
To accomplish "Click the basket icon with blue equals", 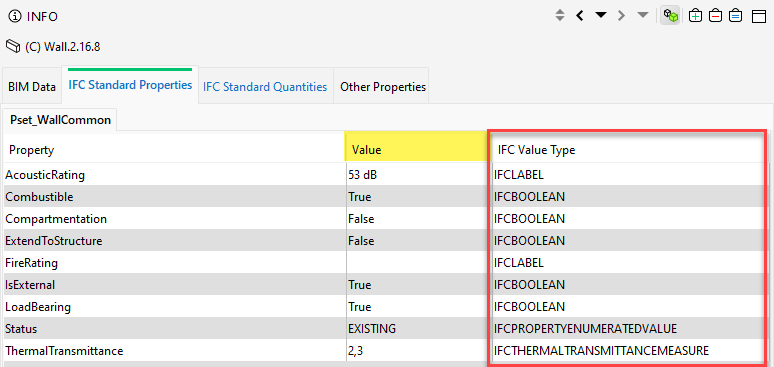I will (735, 16).
